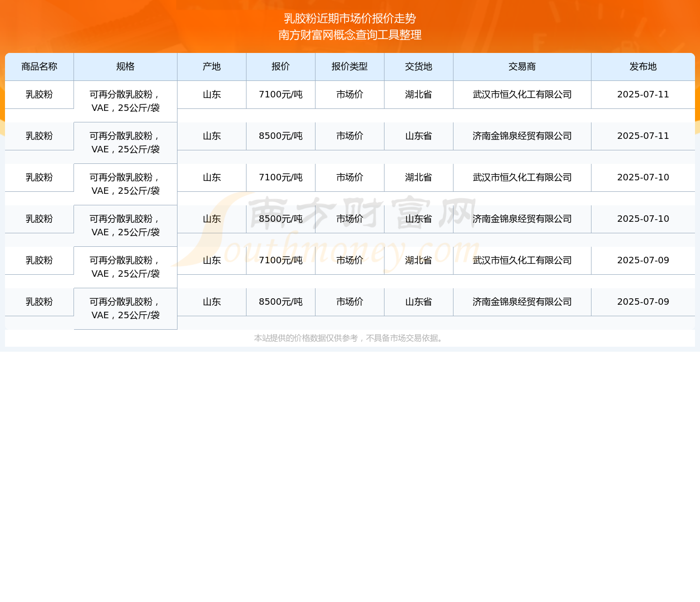700x602 pixels.
Task: Click 乳胶粉 in the first 2025-07-11 row
Action: click(39, 94)
